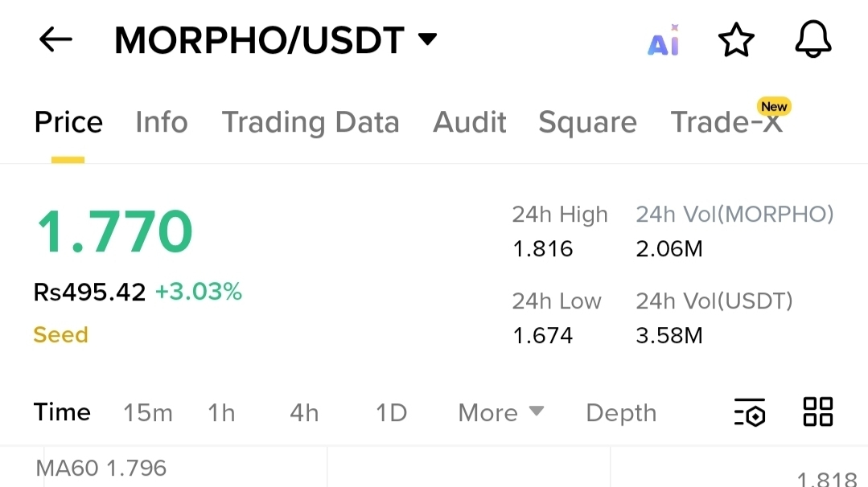Screen dimensions: 868x487
Task: Switch to the Info tab
Action: [x=162, y=122]
